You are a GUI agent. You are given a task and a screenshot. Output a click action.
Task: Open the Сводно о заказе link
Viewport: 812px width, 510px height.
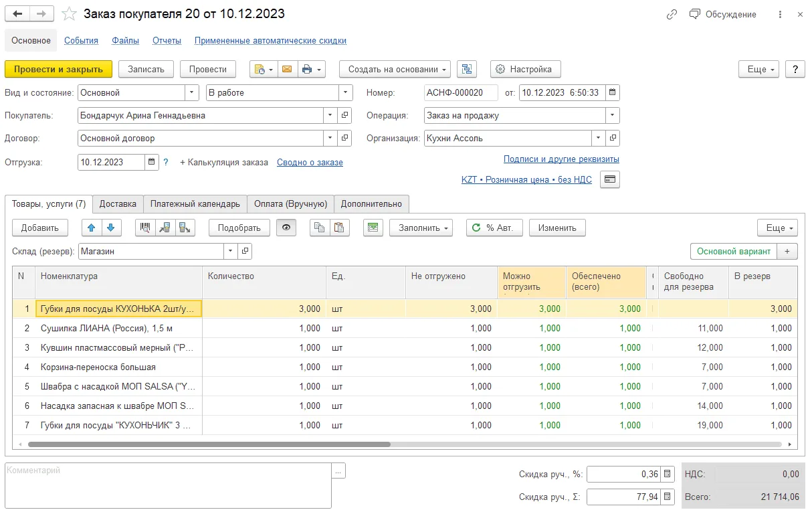pos(310,162)
